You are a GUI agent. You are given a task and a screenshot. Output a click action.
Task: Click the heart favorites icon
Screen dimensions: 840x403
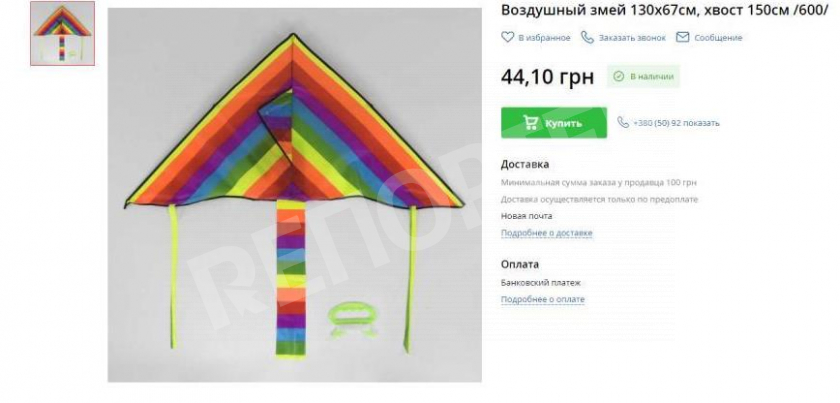point(507,38)
